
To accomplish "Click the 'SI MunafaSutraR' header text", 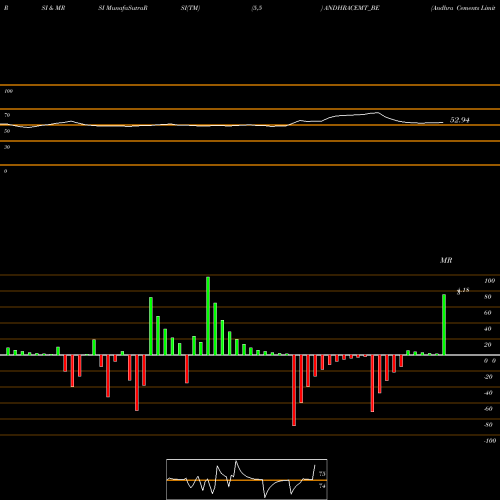I will pyautogui.click(x=123, y=8).
